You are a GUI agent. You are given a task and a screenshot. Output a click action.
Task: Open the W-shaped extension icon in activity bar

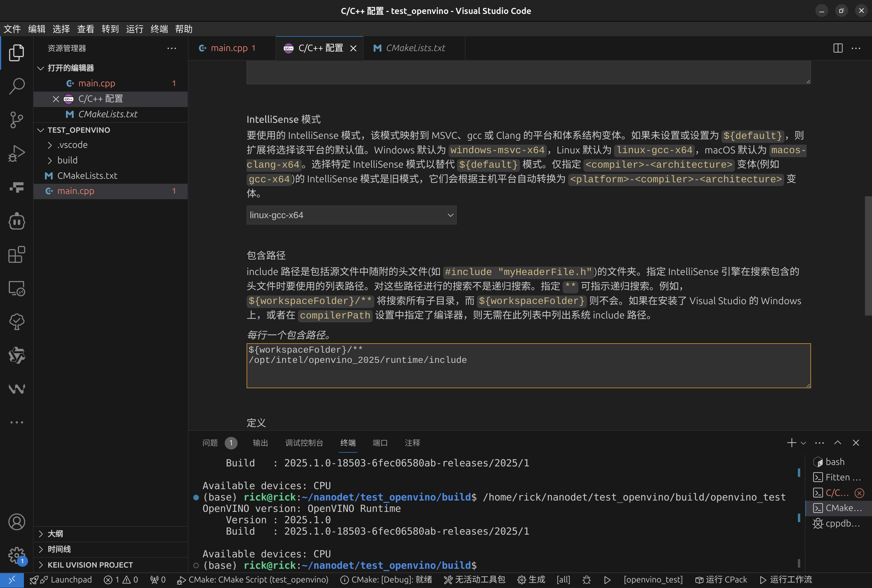point(17,389)
